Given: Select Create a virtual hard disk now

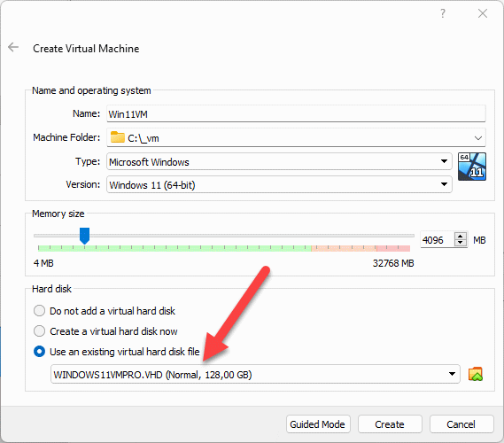Looking at the screenshot, I should [x=39, y=331].
